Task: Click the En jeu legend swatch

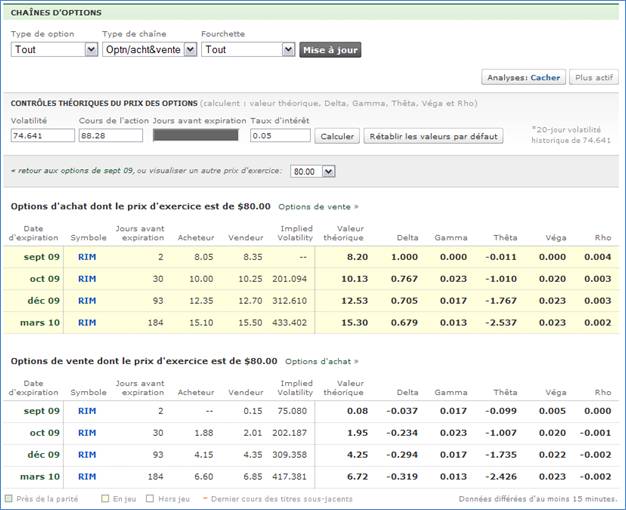Action: tap(103, 498)
